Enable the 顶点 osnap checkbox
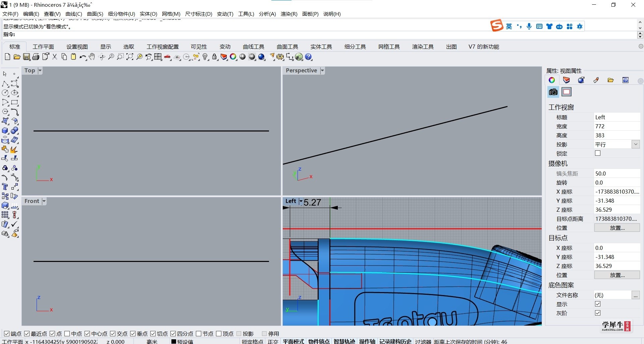This screenshot has width=644, height=344. (219, 334)
